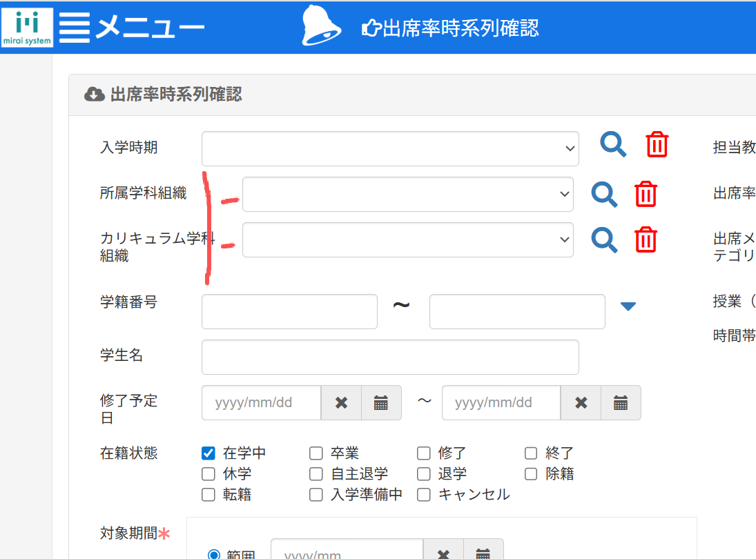Click the magnifier icon beside 所属学科組織
The height and width of the screenshot is (559, 756).
604,195
